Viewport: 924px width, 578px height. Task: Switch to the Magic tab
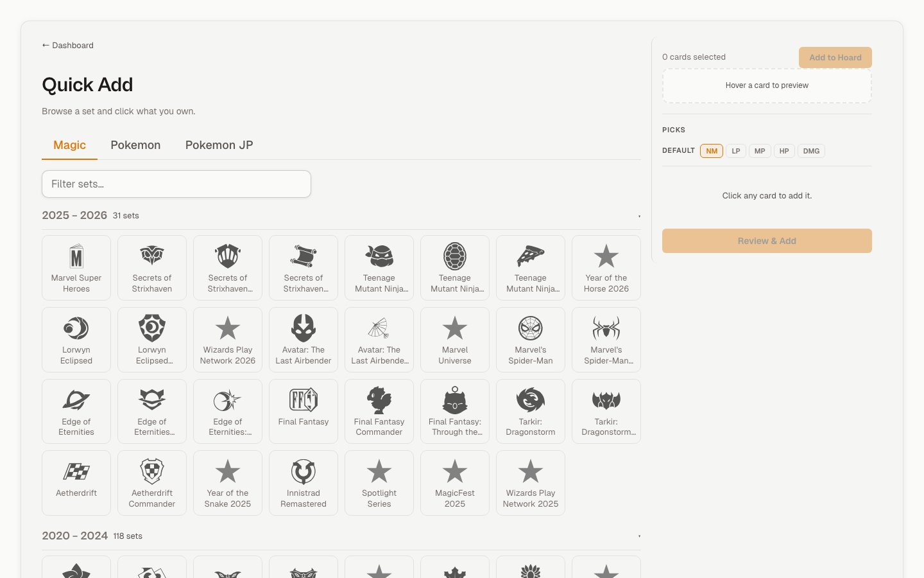click(x=69, y=145)
